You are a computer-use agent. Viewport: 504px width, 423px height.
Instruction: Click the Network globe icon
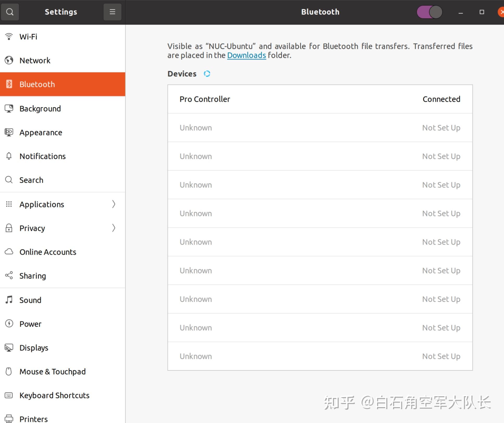coord(9,60)
